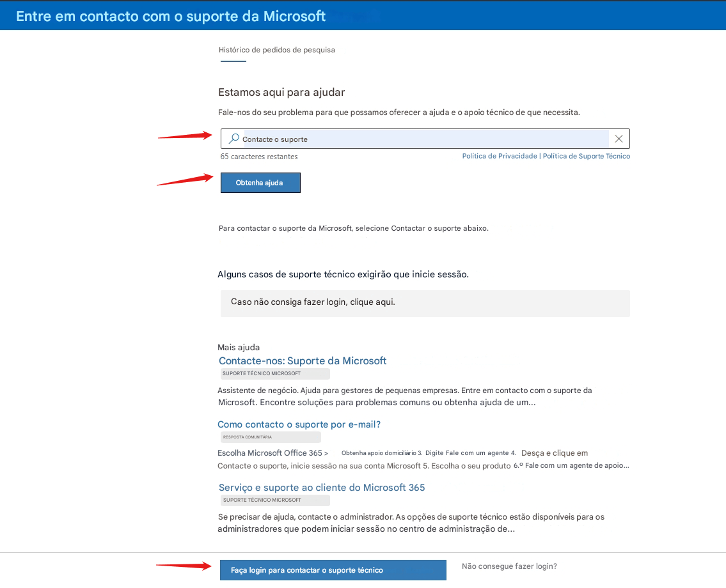The width and height of the screenshot is (726, 588).
Task: Open the 'Política de Suporte Técnico' link
Action: coord(586,156)
